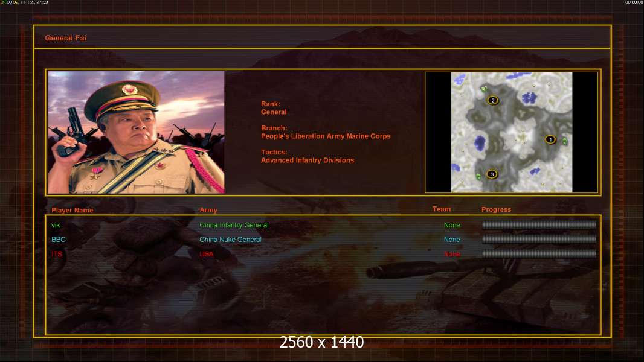Screen dimensions: 644x362
Task: Click the red 'USA' army entry
Action: (x=206, y=254)
